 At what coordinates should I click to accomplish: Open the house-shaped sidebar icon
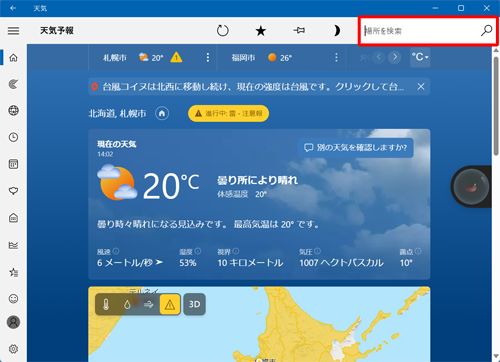click(x=13, y=218)
